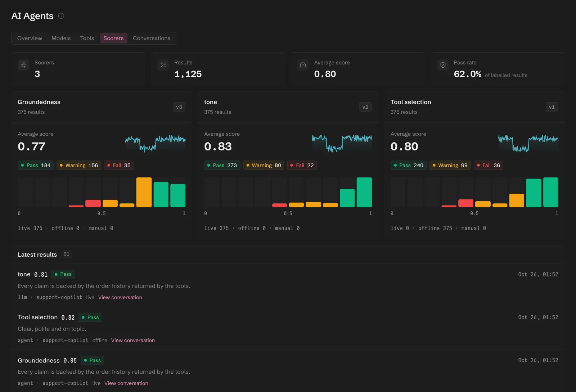The height and width of the screenshot is (392, 576).
Task: Click the Tool selection average score sparkline
Action: pos(528,143)
